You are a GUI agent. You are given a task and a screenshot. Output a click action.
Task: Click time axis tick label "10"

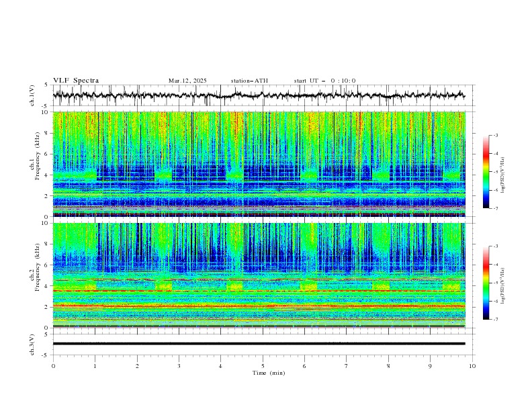tap(472, 366)
